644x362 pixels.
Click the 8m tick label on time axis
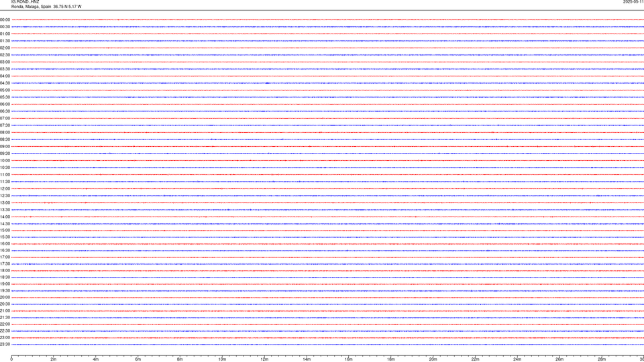tap(180, 359)
